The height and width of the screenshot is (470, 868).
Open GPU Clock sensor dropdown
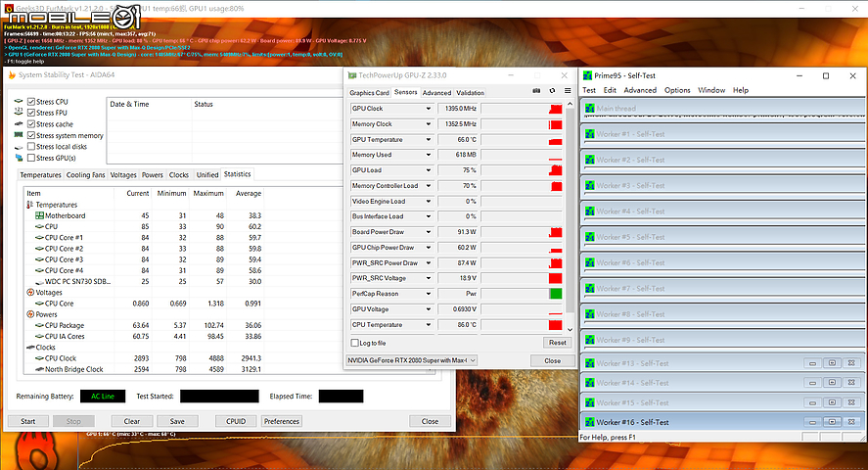[x=428, y=109]
